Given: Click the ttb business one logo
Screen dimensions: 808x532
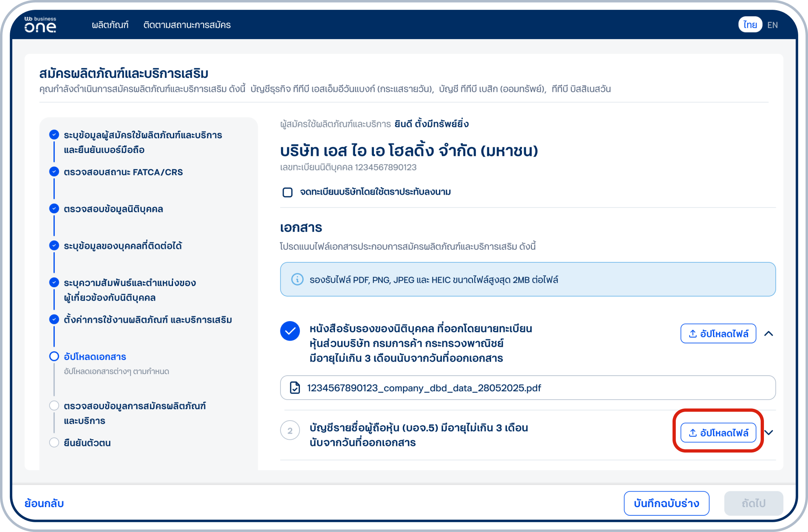Looking at the screenshot, I should (x=40, y=24).
